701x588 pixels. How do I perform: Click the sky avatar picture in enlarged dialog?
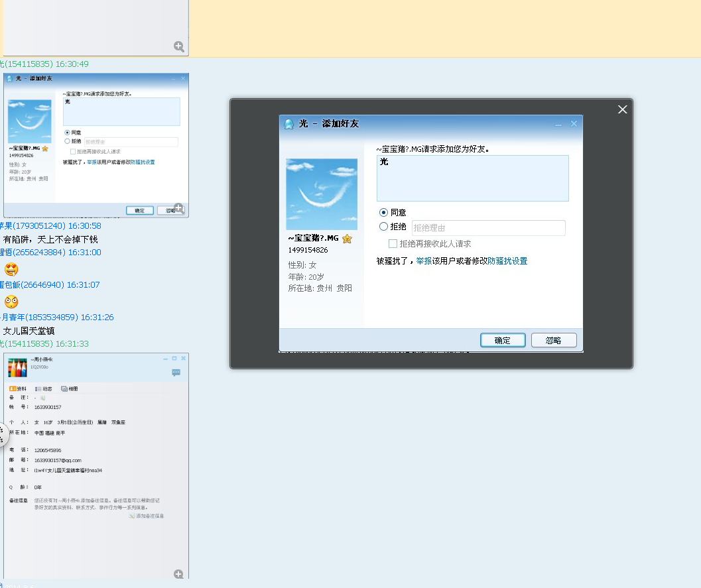[x=322, y=194]
